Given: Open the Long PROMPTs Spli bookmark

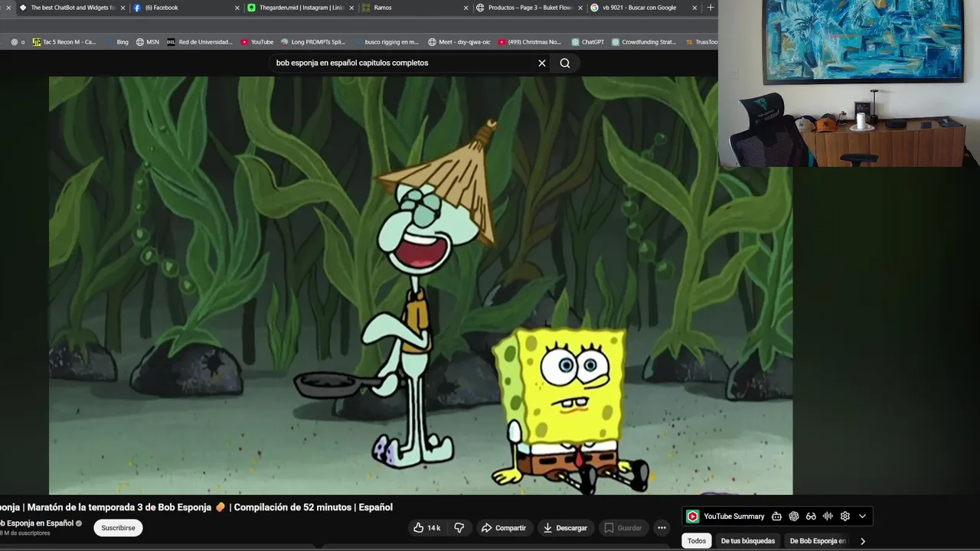Looking at the screenshot, I should 313,42.
